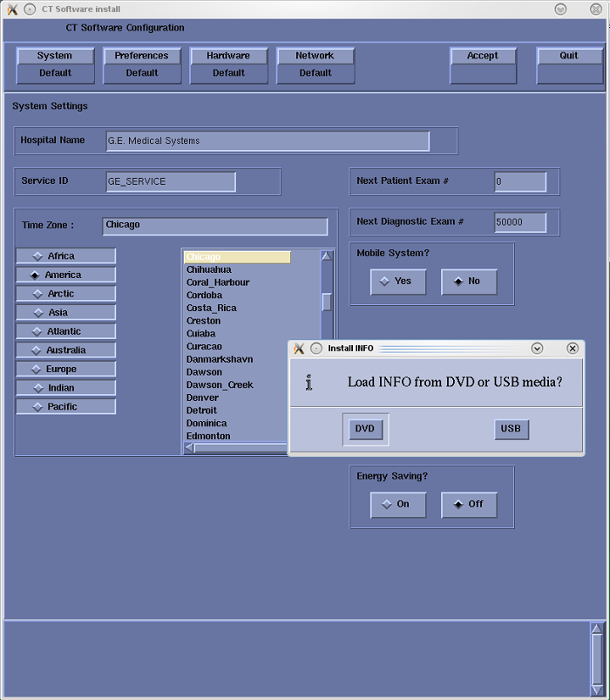Click the timezone list scroll-left arrow
Image resolution: width=610 pixels, height=700 pixels.
[x=190, y=448]
